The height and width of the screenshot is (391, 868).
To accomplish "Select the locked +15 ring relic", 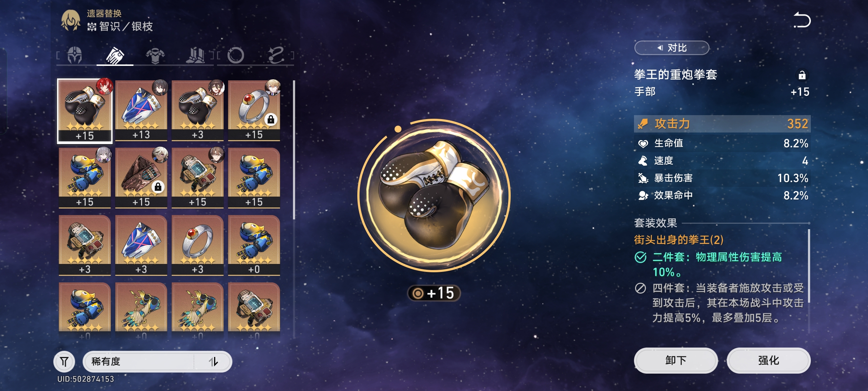I will point(254,110).
